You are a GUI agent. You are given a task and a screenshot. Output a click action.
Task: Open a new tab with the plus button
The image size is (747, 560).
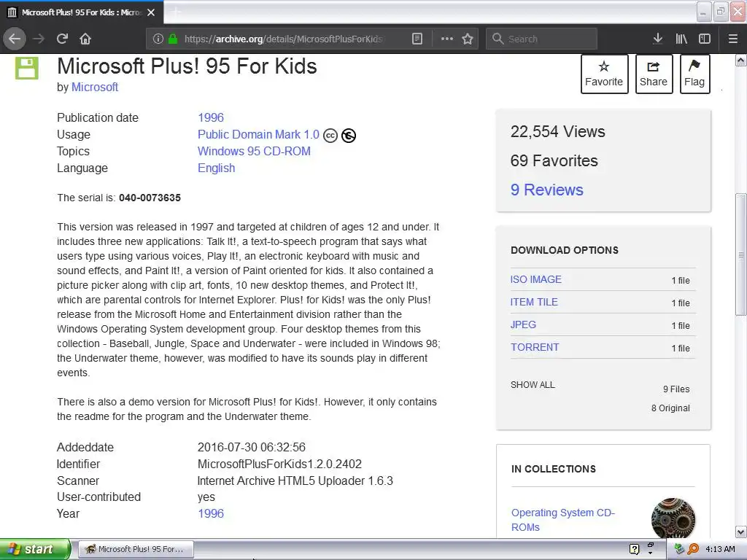tap(176, 12)
